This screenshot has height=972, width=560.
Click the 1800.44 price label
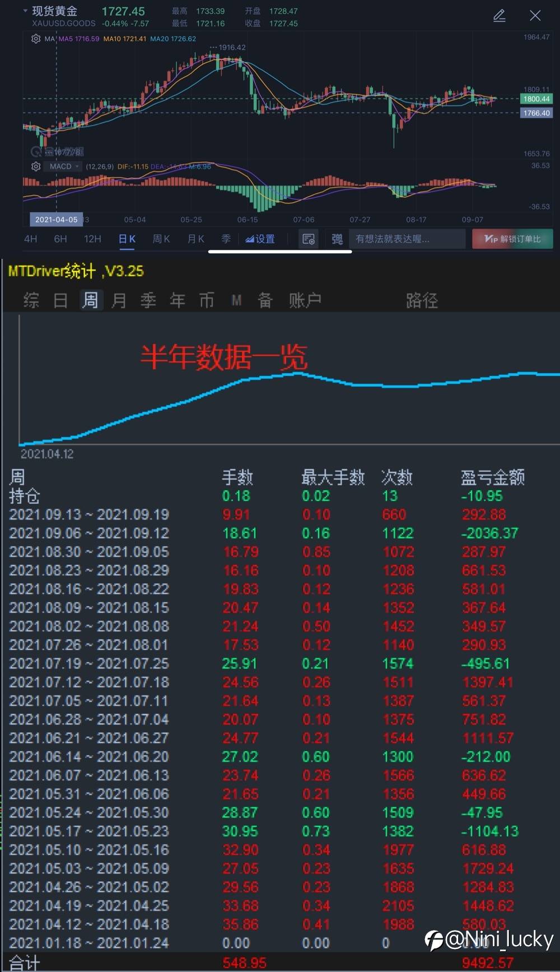click(536, 99)
